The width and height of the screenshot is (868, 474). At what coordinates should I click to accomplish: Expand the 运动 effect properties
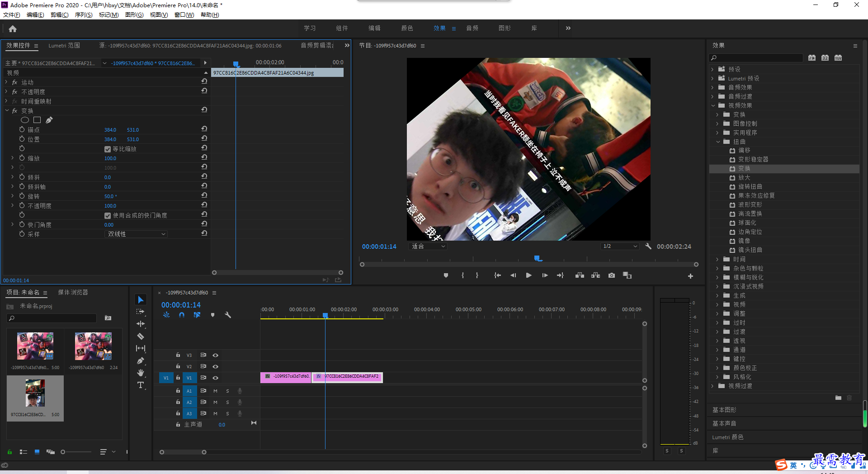[x=6, y=82]
